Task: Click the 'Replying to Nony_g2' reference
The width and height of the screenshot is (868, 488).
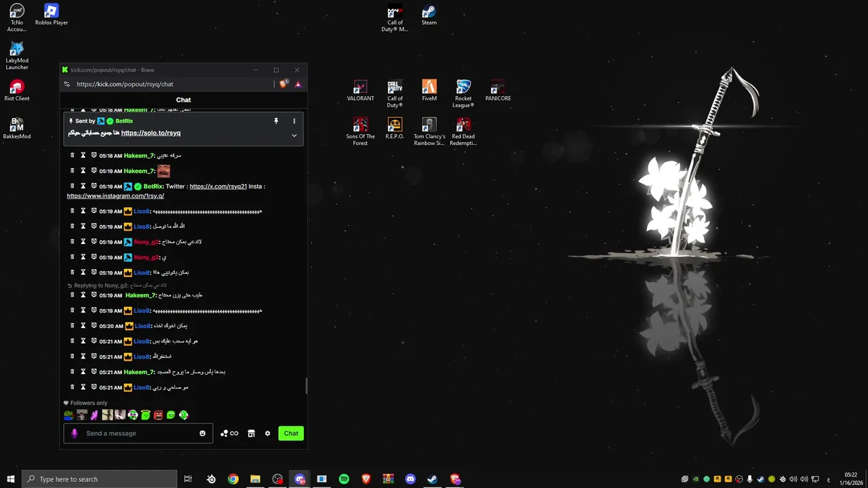Action: [117, 285]
